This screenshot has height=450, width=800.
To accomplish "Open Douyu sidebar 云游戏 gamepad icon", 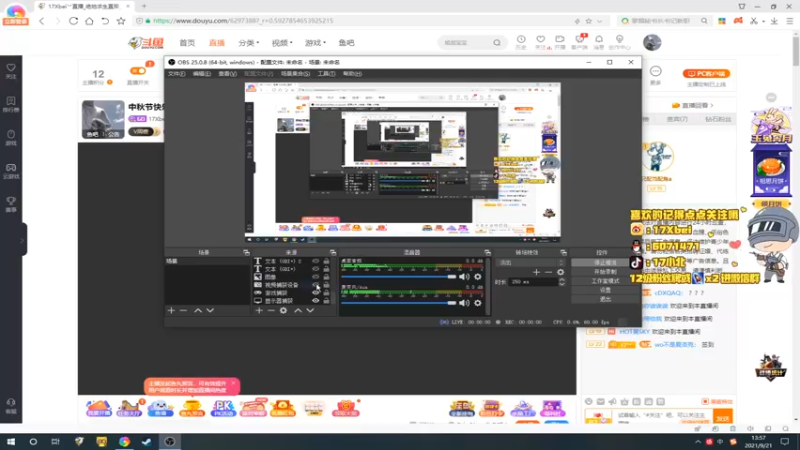I will point(11,171).
